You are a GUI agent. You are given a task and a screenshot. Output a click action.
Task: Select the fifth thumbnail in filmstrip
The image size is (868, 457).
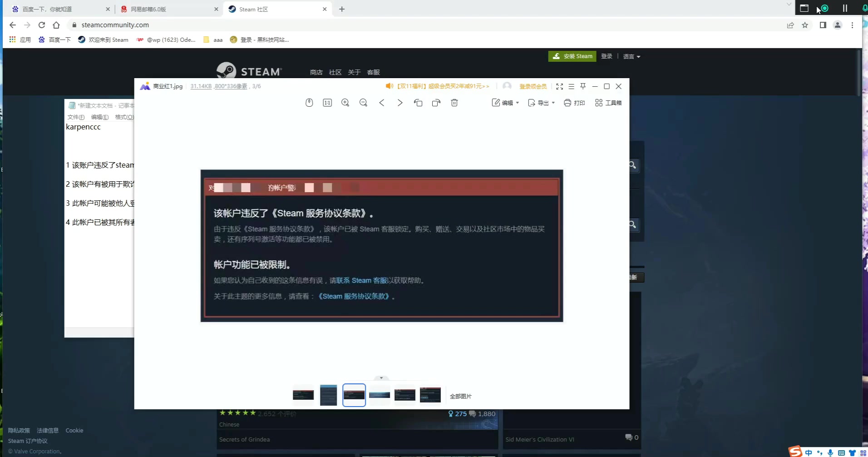point(405,395)
